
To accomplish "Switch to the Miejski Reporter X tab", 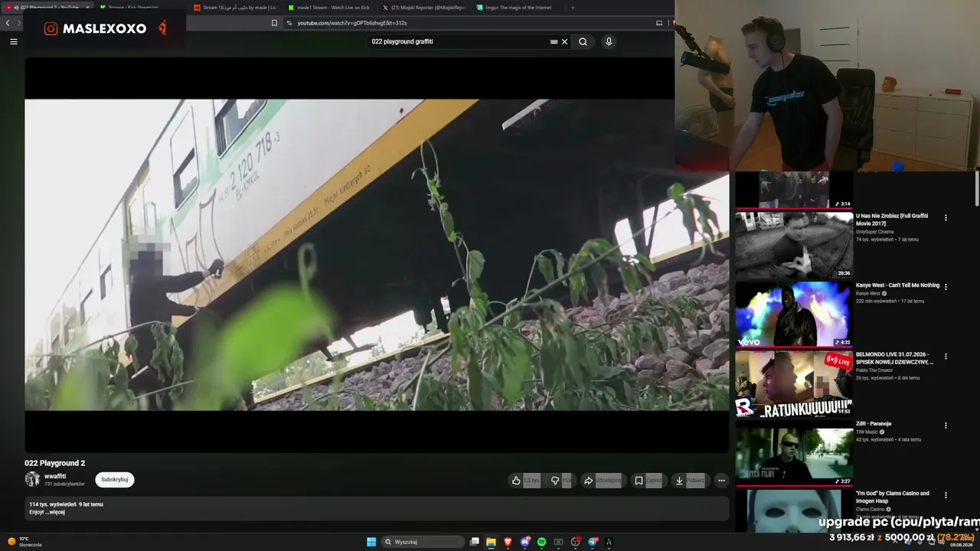I will pos(423,8).
